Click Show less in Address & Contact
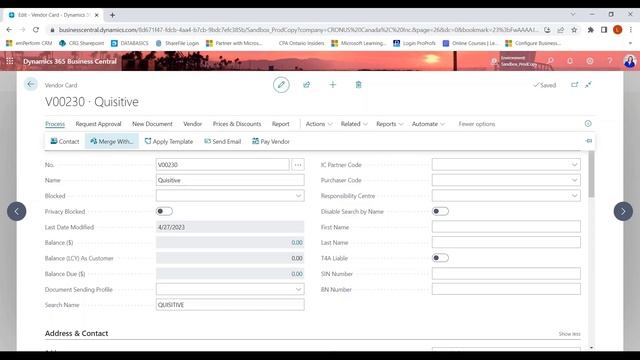The height and width of the screenshot is (360, 640). 569,334
